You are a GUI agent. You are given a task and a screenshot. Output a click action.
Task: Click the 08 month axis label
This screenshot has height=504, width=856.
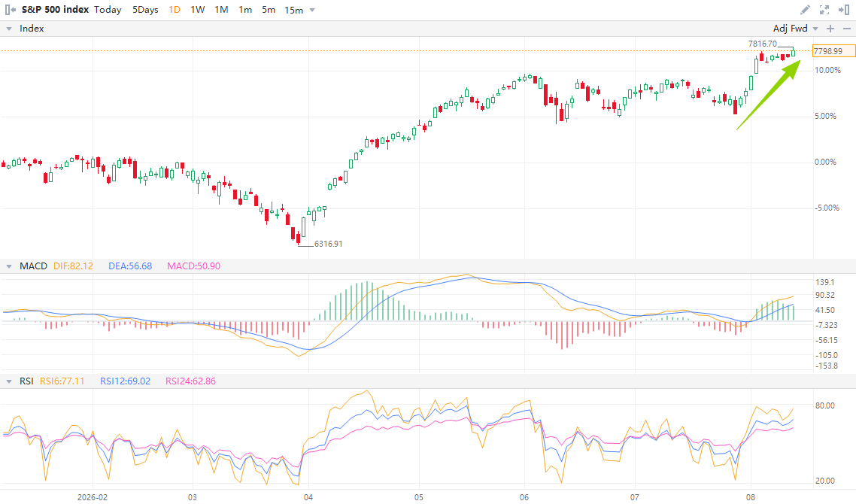coord(751,497)
